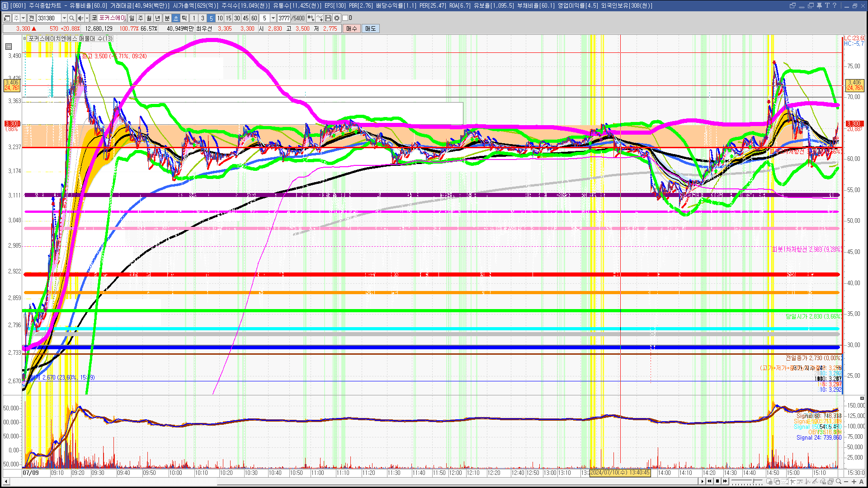Select the 일 (daily) period tab
This screenshot has height=488, width=868.
132,18
